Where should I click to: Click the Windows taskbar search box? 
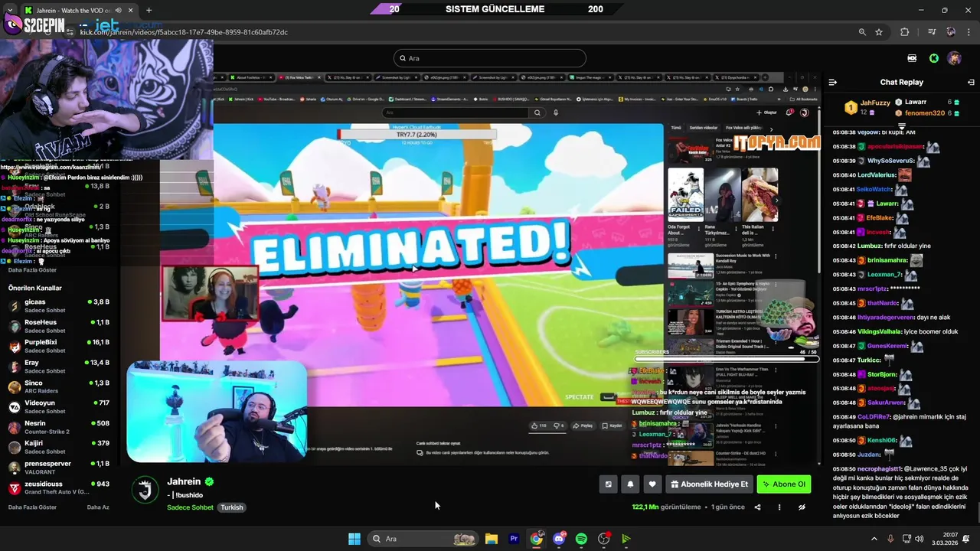click(x=422, y=539)
